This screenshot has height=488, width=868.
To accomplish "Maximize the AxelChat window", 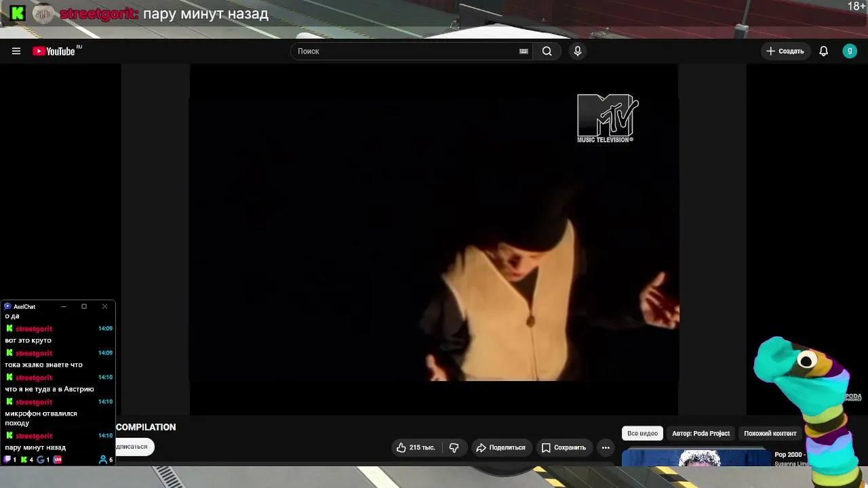I will [x=84, y=306].
